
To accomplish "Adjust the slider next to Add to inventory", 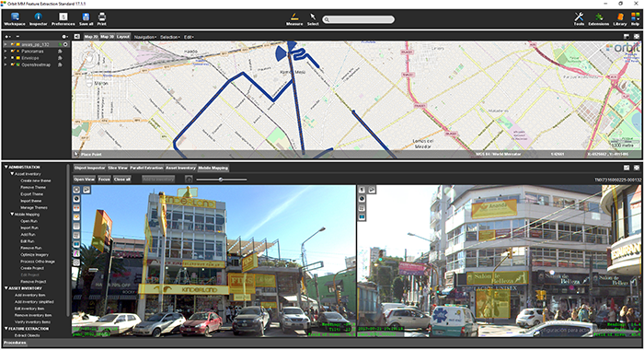I will [x=222, y=180].
